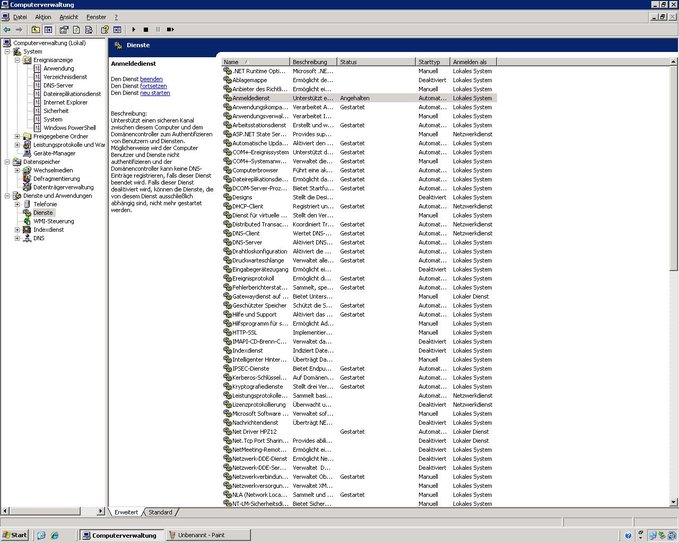Select WMI-Steuerung tree node
The image size is (679, 543).
click(54, 221)
